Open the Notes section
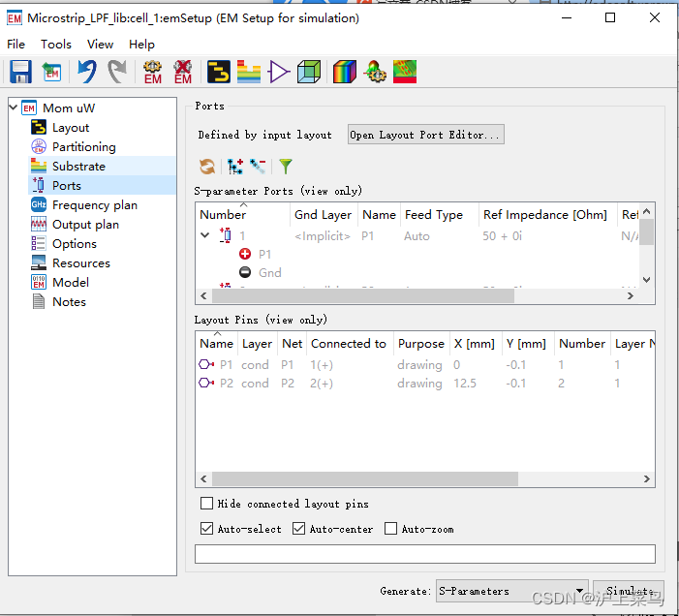Screen dimensions: 679x616 pyautogui.click(x=70, y=302)
